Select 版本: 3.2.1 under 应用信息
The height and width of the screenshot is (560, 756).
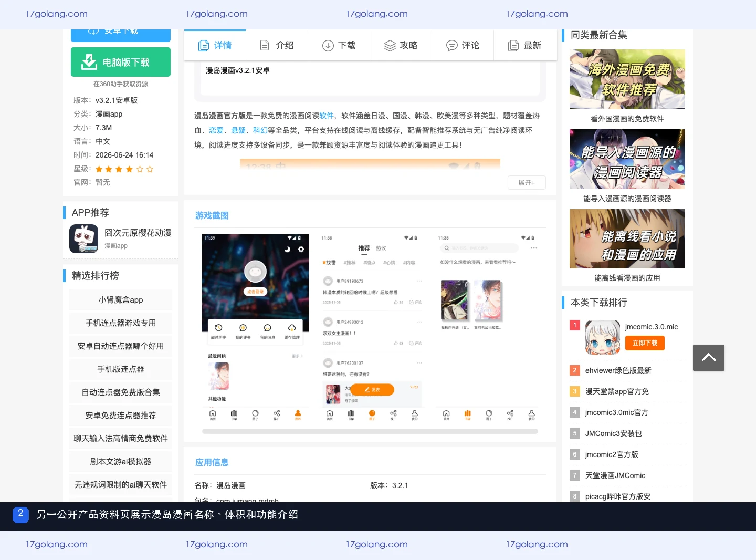tap(389, 485)
